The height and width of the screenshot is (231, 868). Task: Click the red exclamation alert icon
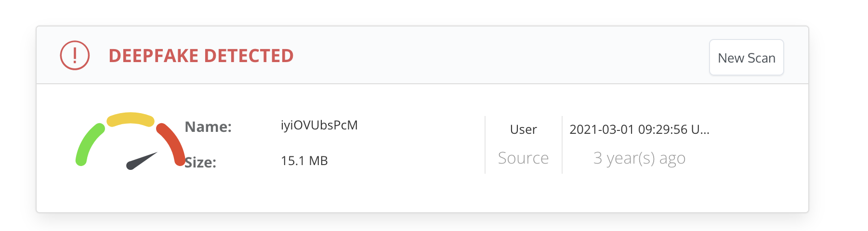coord(75,55)
